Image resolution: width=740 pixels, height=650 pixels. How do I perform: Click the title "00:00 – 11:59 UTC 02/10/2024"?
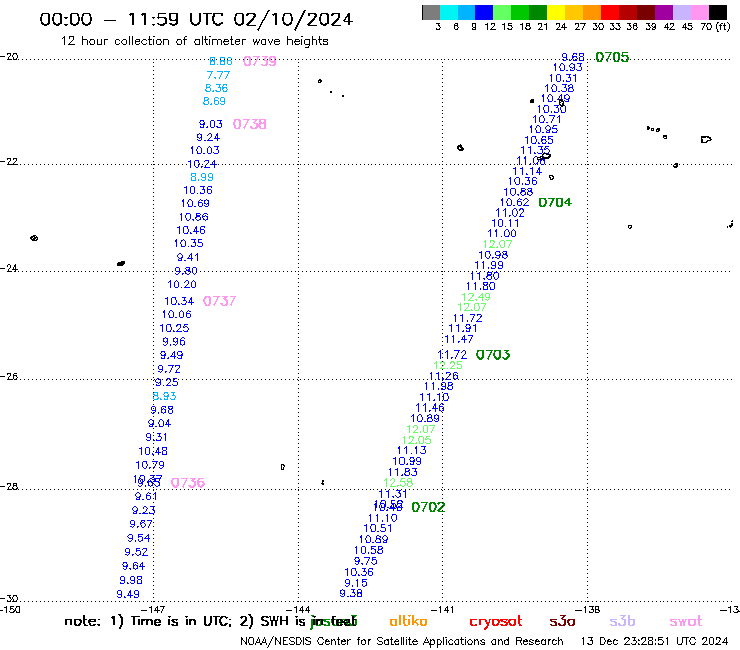coord(196,20)
